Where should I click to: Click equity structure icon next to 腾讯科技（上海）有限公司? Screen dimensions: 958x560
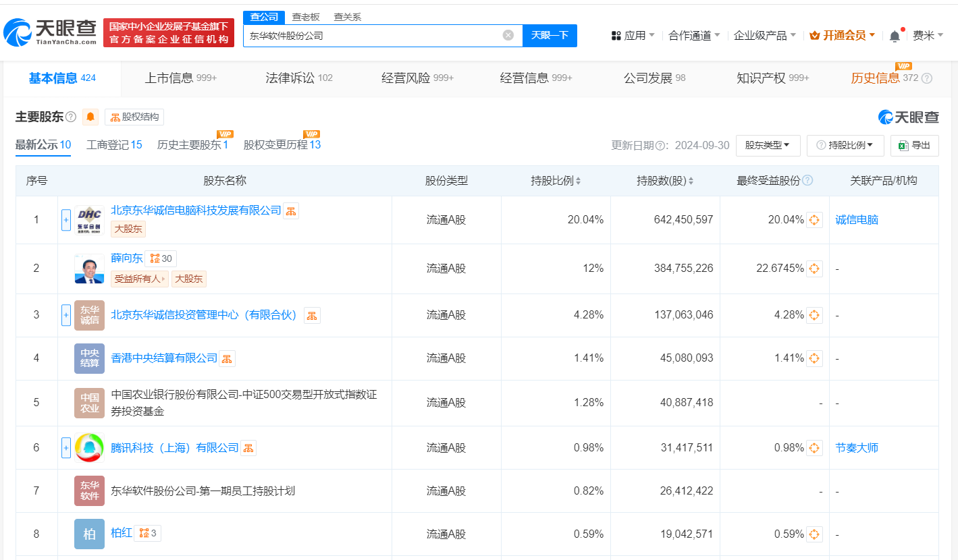coord(248,448)
